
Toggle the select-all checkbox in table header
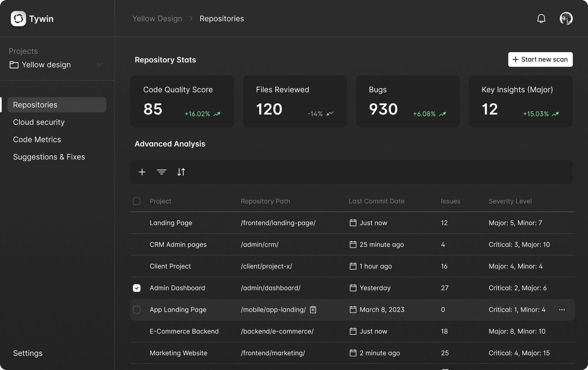[137, 201]
